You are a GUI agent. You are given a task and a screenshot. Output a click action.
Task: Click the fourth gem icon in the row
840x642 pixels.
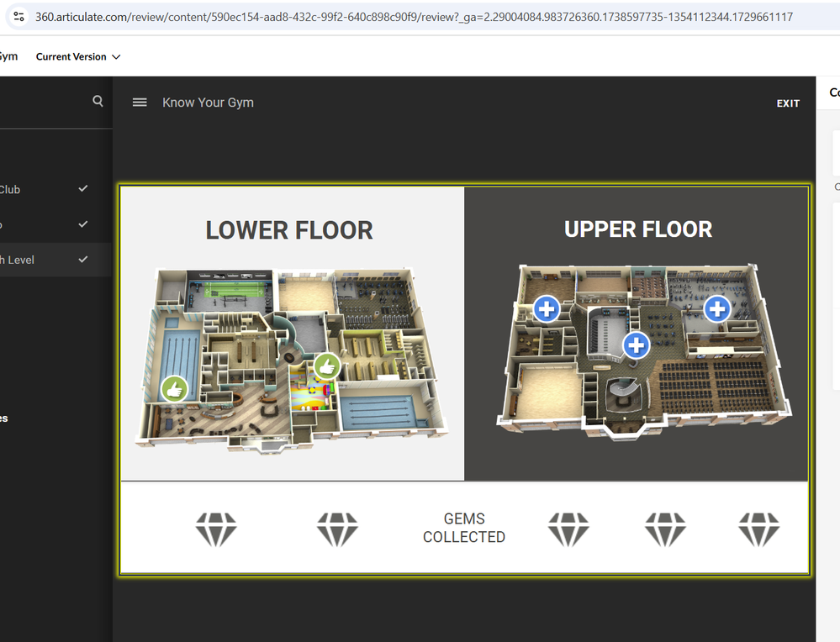[x=665, y=529]
